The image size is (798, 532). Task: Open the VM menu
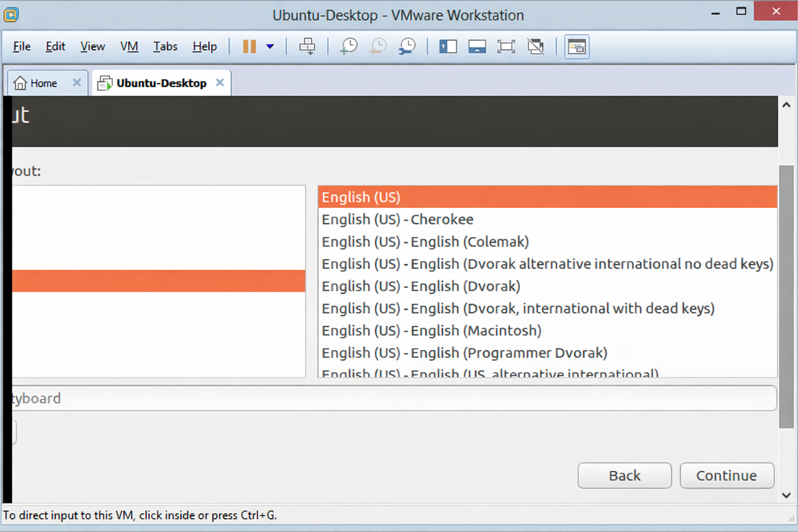point(129,47)
